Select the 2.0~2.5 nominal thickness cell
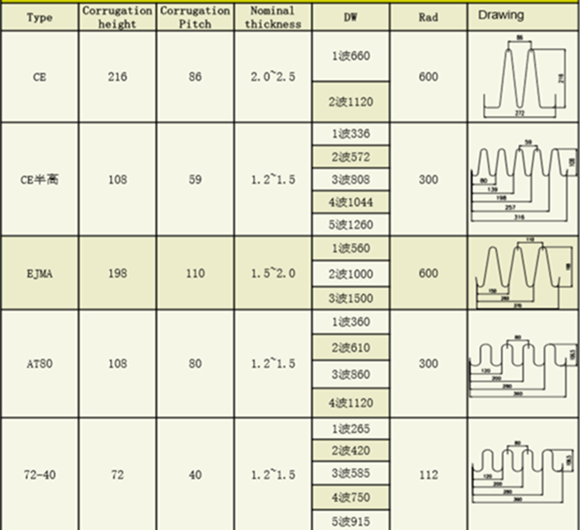The image size is (580, 530). pos(273,77)
